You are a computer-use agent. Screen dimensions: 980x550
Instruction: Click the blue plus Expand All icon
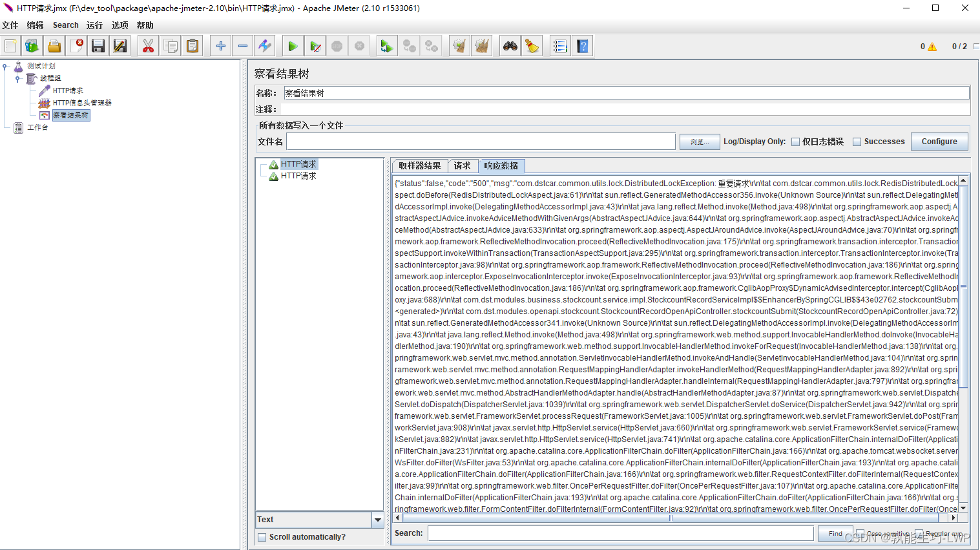221,46
